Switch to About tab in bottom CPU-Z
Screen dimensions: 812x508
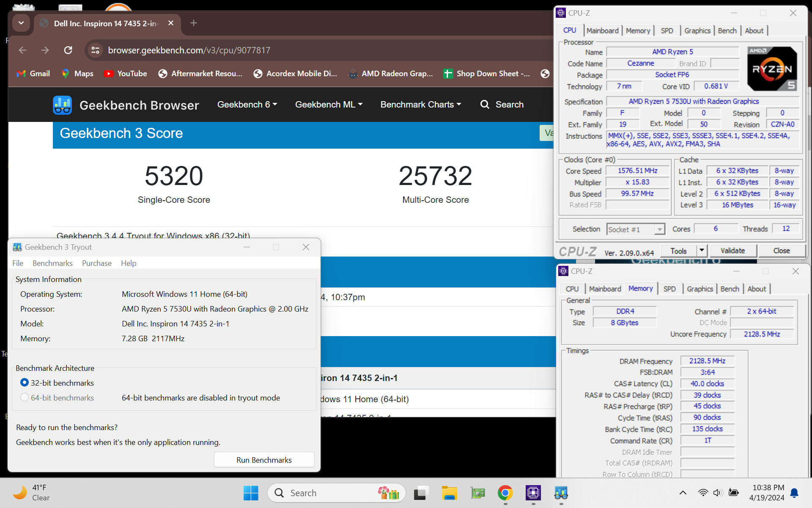click(757, 289)
